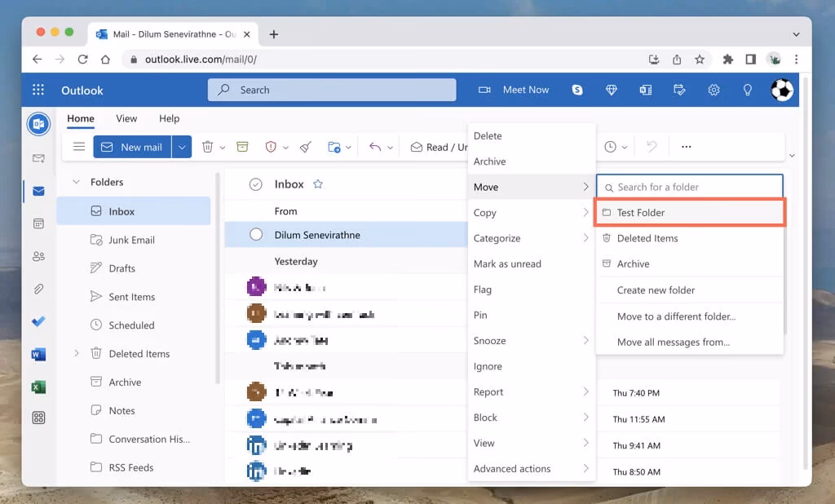835x504 pixels.
Task: Select Test Folder as the move destination
Action: [x=643, y=212]
